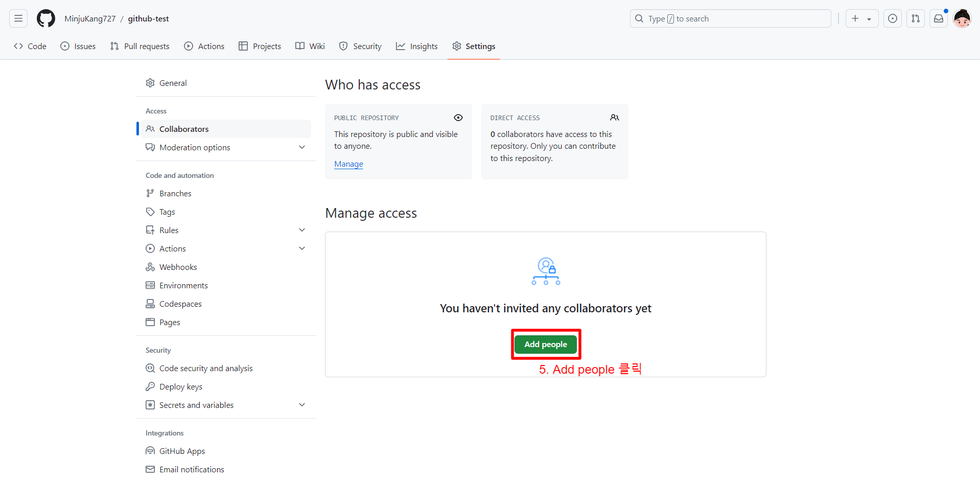The image size is (980, 481).
Task: Open General settings in sidebar
Action: click(x=226, y=83)
